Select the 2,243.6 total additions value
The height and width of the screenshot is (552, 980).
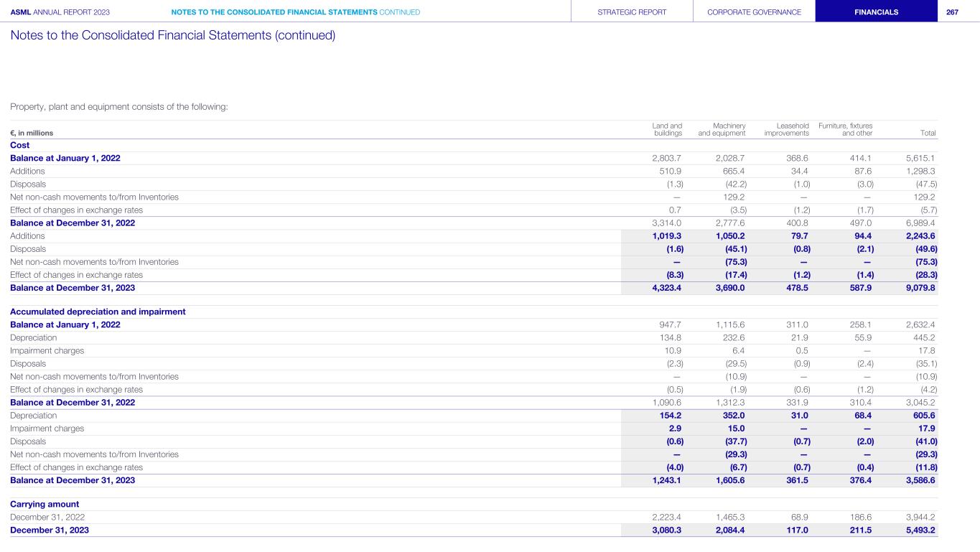[x=919, y=235]
